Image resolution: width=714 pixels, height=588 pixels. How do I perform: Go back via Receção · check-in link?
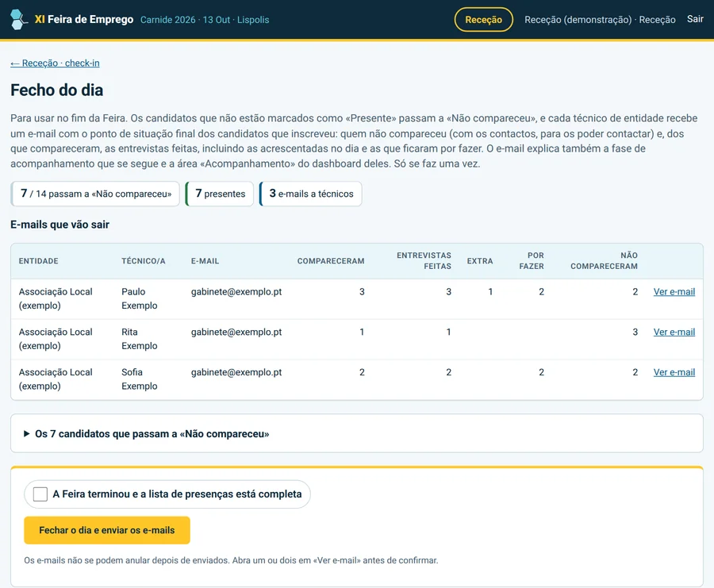click(55, 63)
